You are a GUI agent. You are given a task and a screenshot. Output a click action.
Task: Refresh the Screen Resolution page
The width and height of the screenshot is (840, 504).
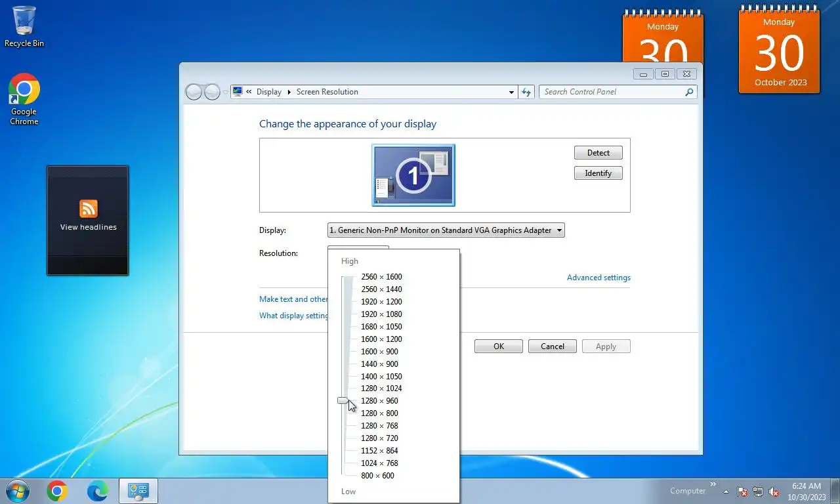526,92
